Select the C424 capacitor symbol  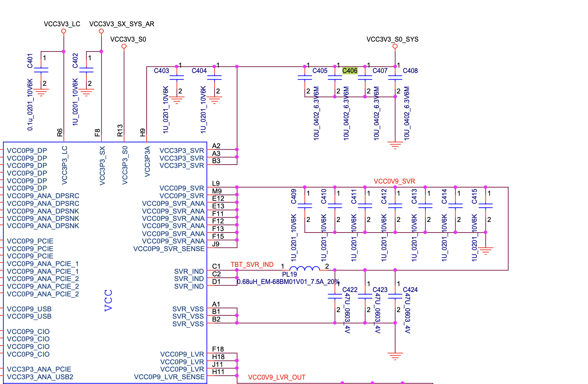pyautogui.click(x=395, y=296)
